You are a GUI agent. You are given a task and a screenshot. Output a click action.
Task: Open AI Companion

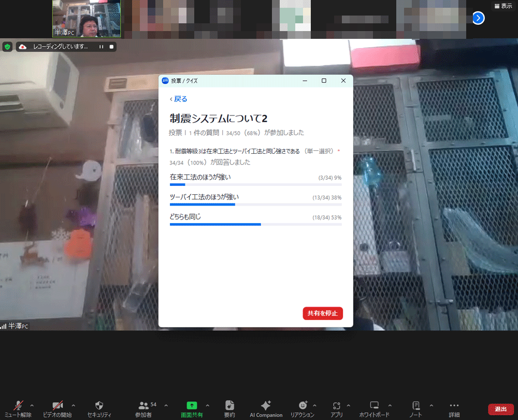266,406
